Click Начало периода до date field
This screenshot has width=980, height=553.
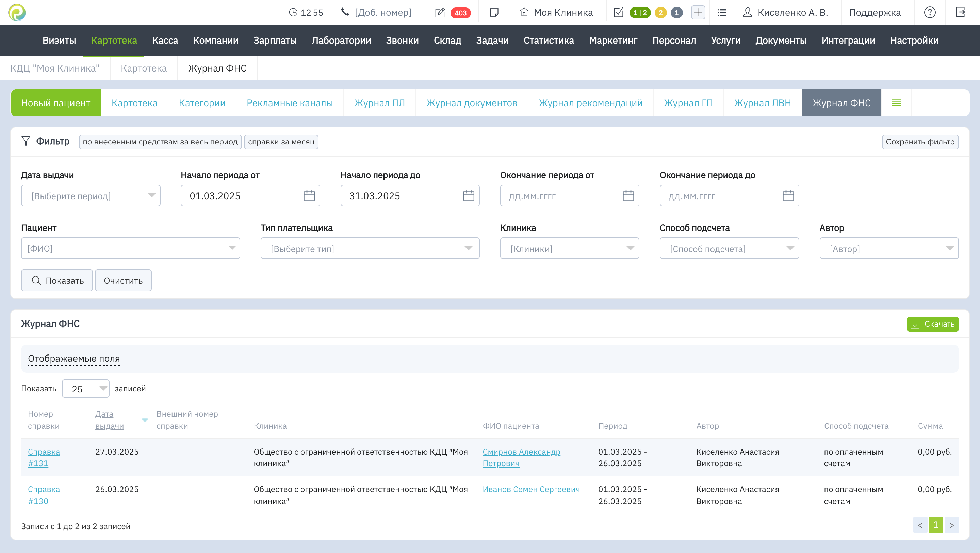point(410,195)
